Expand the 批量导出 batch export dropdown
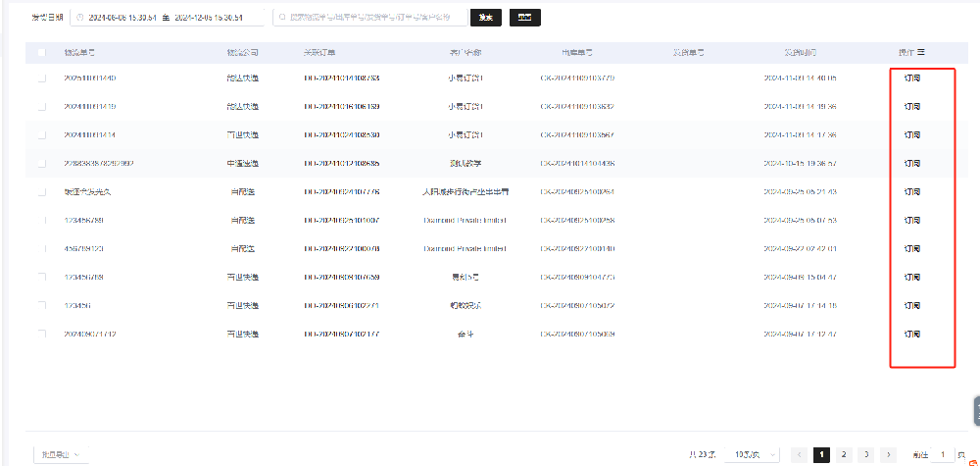980x466 pixels. (60, 454)
